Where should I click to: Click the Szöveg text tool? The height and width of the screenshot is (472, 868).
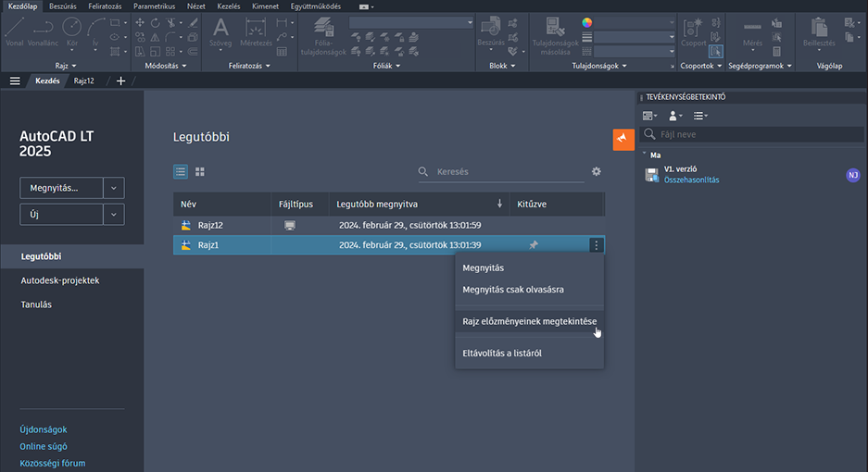220,31
